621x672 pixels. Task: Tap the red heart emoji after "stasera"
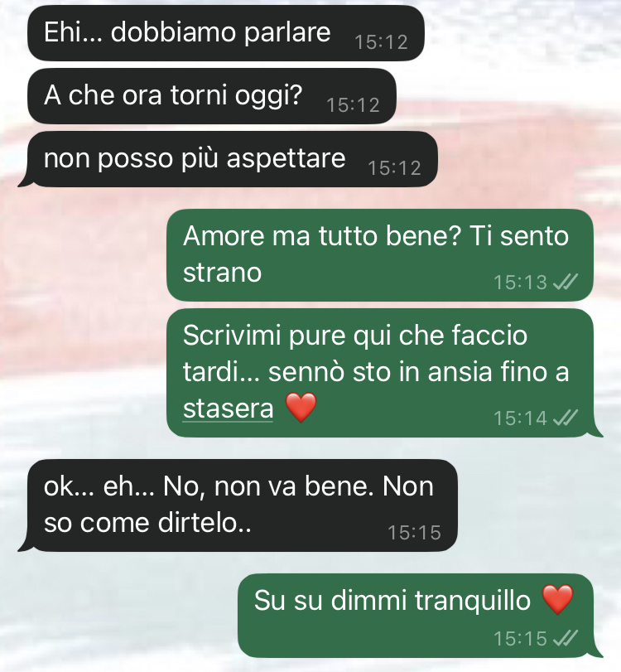coord(301,407)
